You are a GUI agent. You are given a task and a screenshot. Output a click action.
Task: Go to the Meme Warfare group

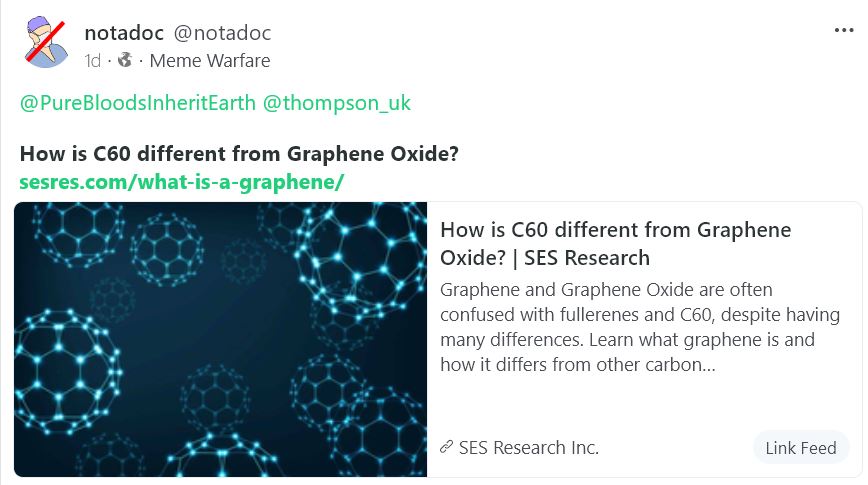pyautogui.click(x=210, y=60)
